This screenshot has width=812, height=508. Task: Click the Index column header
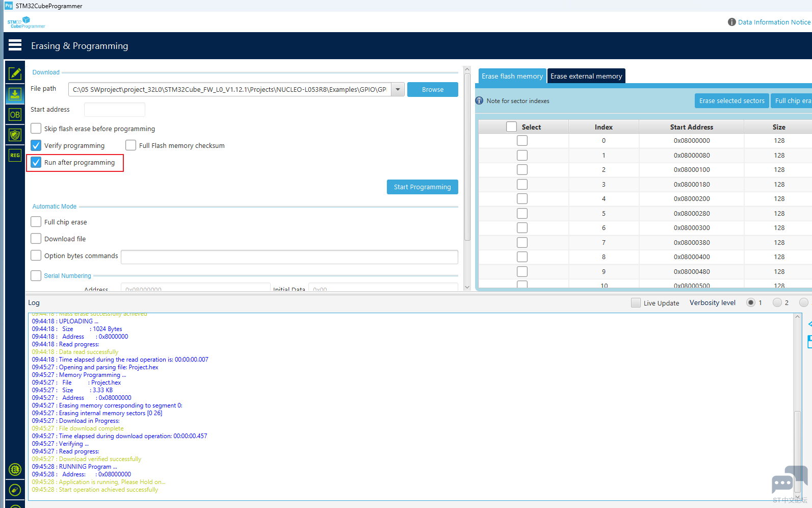604,127
